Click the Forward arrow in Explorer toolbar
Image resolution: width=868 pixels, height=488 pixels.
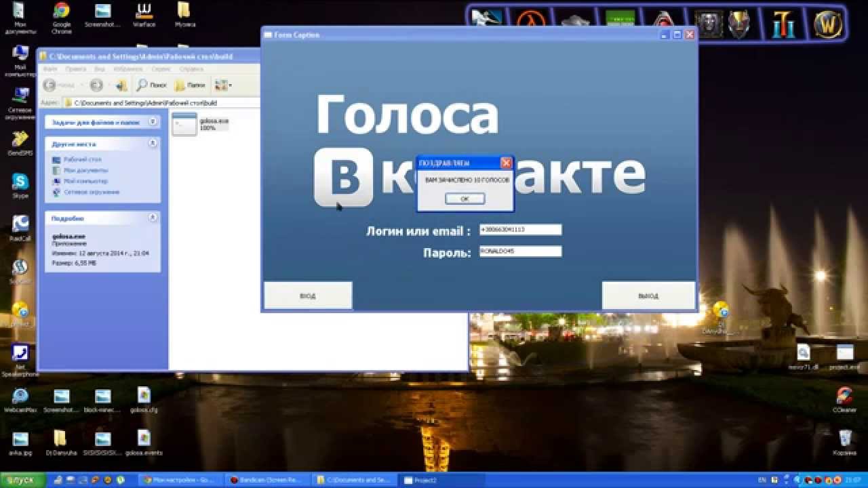point(96,85)
